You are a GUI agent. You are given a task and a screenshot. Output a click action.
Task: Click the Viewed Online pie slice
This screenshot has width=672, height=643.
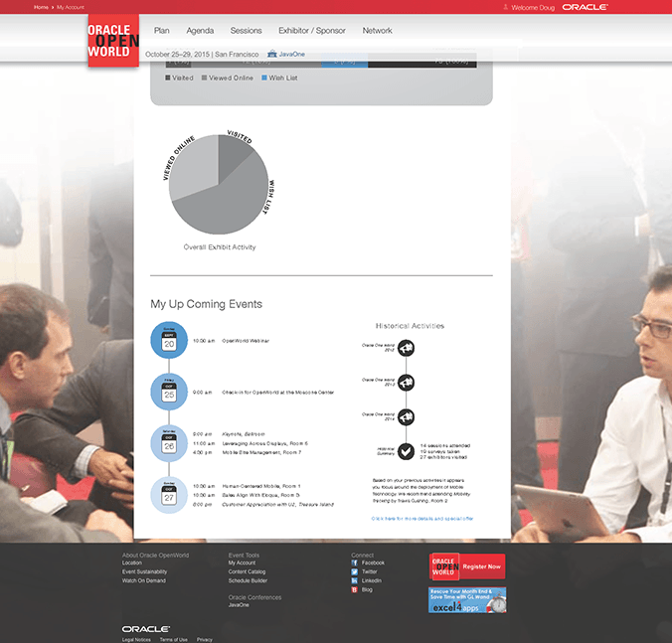click(x=193, y=165)
